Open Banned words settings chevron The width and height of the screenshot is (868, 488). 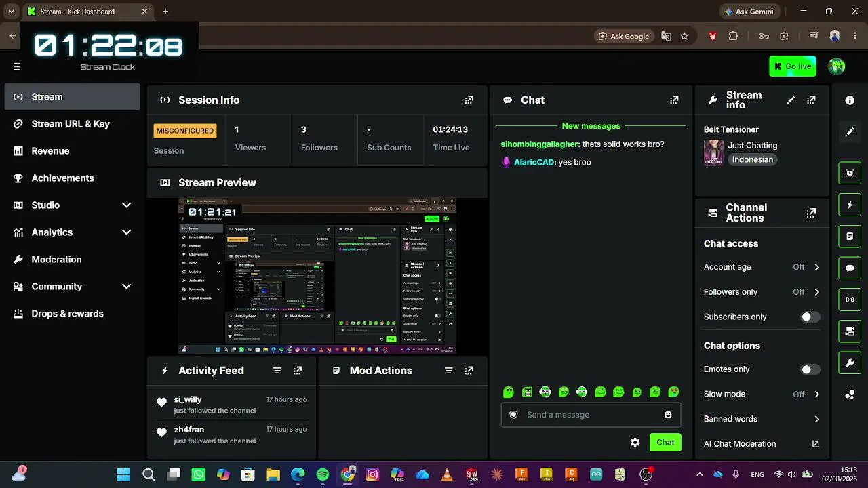point(816,419)
